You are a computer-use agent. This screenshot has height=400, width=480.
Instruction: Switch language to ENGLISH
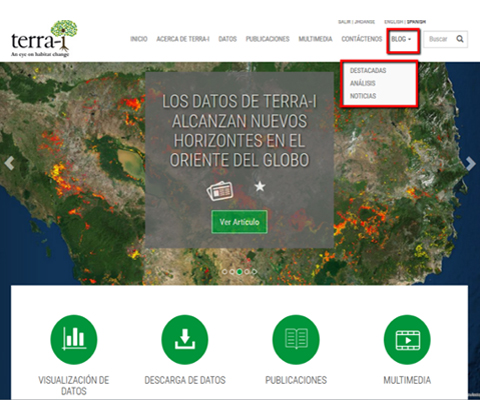pyautogui.click(x=394, y=22)
